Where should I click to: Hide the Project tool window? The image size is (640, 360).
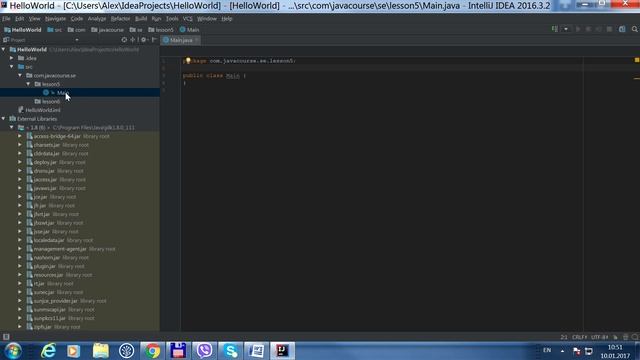coord(154,40)
